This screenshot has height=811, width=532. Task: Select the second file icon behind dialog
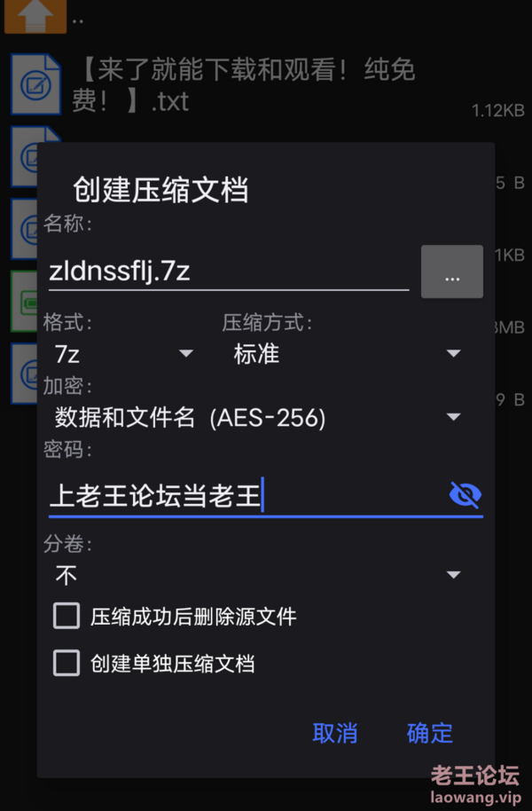point(24,156)
